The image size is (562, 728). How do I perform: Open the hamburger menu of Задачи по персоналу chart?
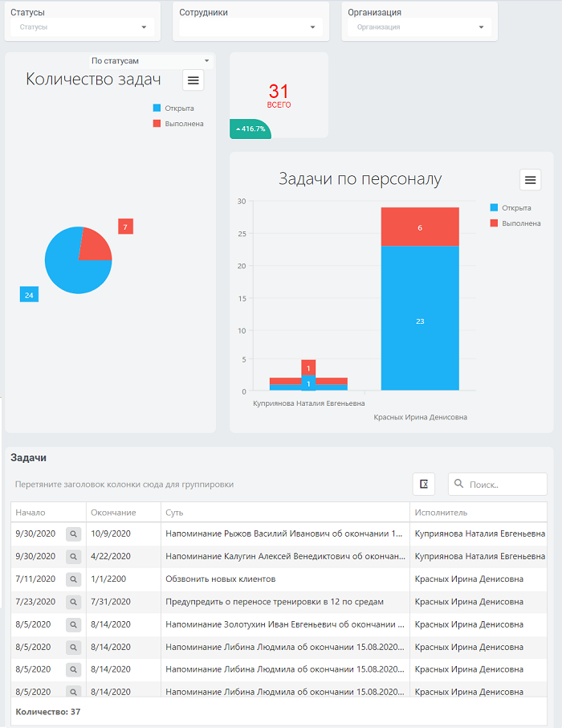(x=530, y=180)
